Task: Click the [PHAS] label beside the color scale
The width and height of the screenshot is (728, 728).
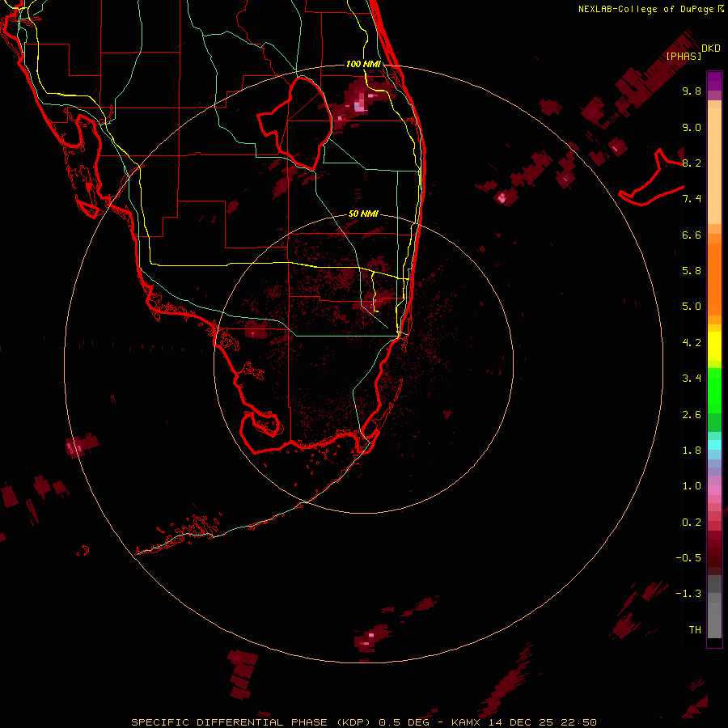Action: (684, 57)
